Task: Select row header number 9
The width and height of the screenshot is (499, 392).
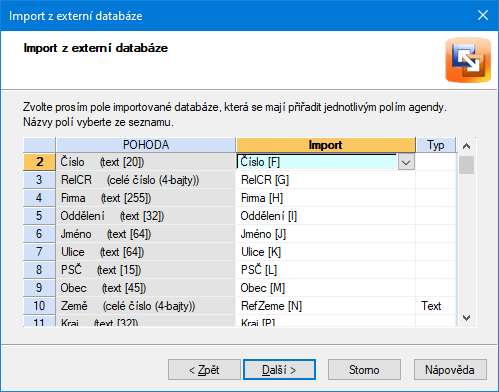Action: pos(39,288)
